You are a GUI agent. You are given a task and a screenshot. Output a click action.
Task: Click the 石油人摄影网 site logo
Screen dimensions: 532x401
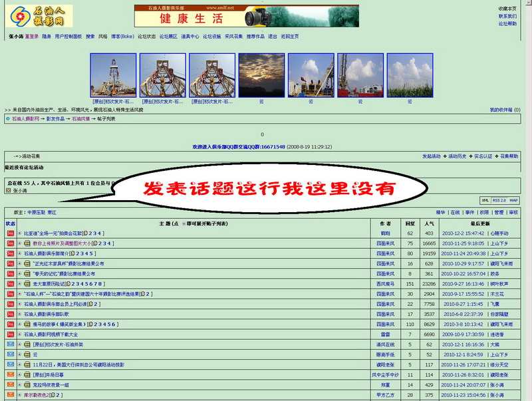(39, 16)
